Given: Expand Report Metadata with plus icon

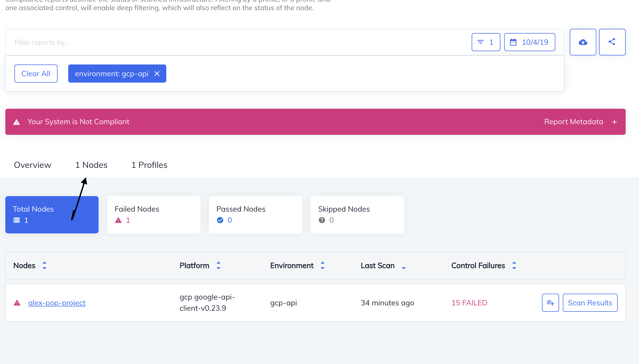Looking at the screenshot, I should 614,122.
